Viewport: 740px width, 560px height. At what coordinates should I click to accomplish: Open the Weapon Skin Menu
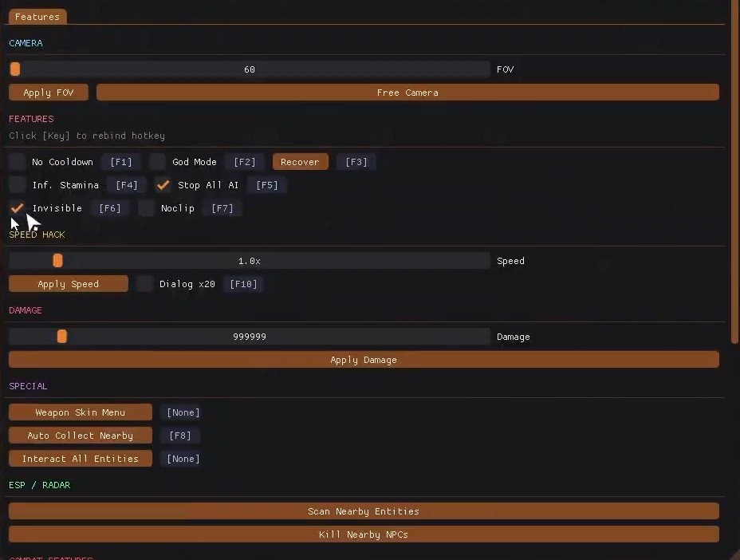point(81,412)
